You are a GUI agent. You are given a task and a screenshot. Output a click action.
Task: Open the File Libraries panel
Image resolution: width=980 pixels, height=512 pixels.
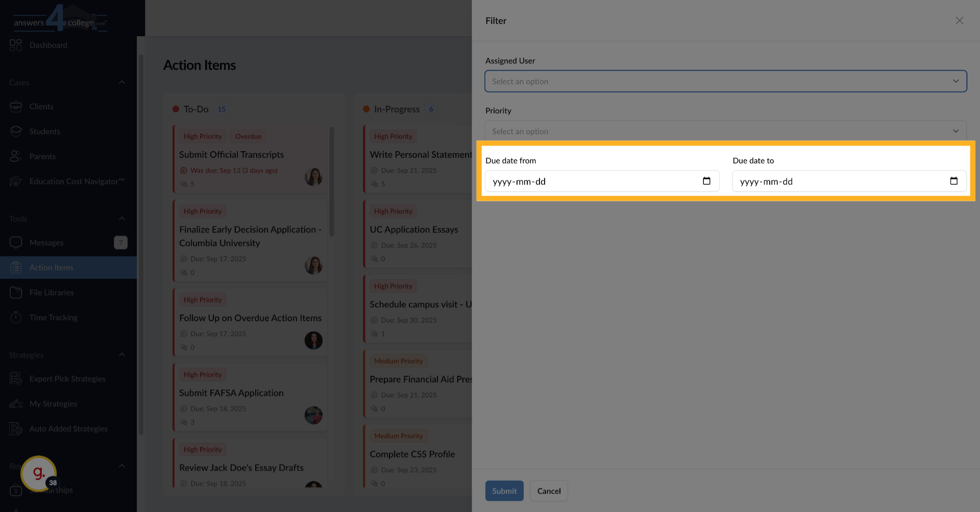coord(51,292)
